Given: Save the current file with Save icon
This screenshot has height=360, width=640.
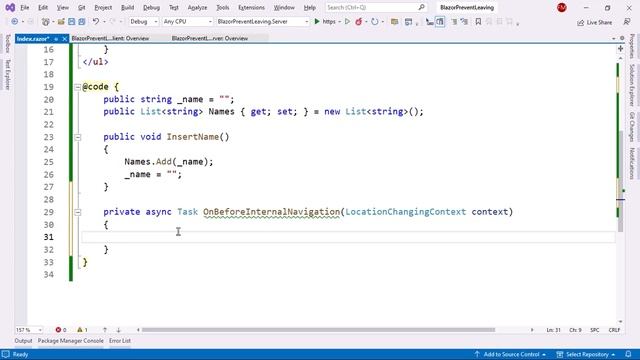Looking at the screenshot, I should pyautogui.click(x=71, y=22).
